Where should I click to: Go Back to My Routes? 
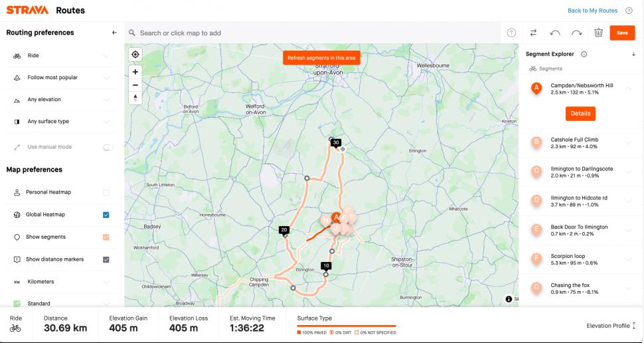pyautogui.click(x=592, y=11)
